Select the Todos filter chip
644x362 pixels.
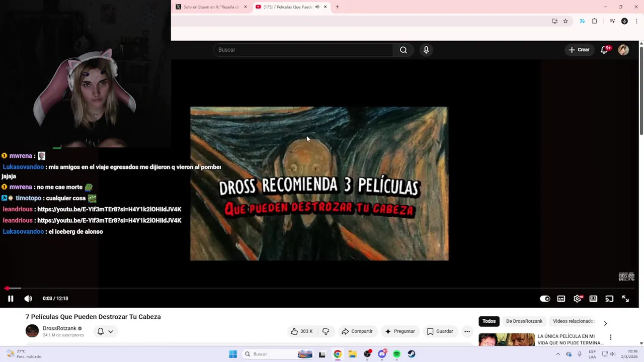(489, 321)
